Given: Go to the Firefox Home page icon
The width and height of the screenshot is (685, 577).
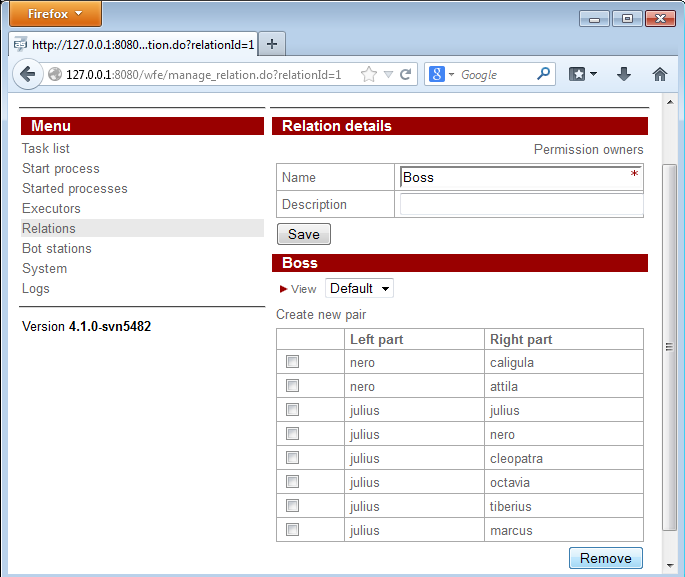Looking at the screenshot, I should tap(659, 74).
